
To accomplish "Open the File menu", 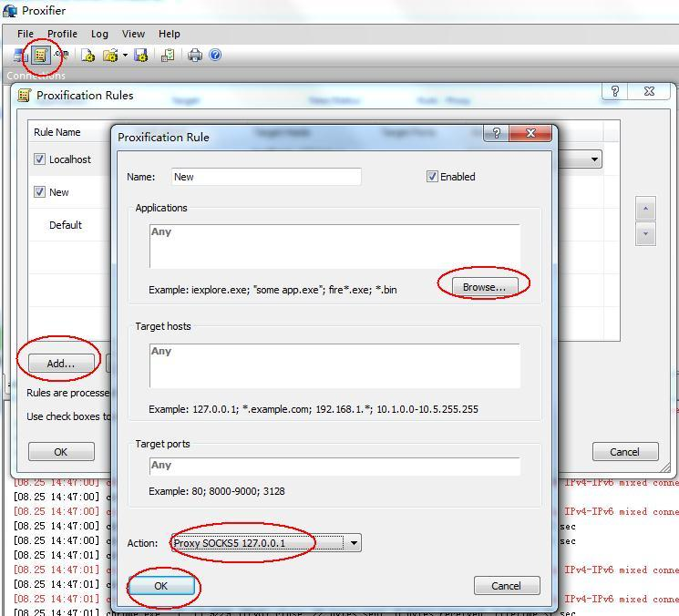I will [x=26, y=34].
